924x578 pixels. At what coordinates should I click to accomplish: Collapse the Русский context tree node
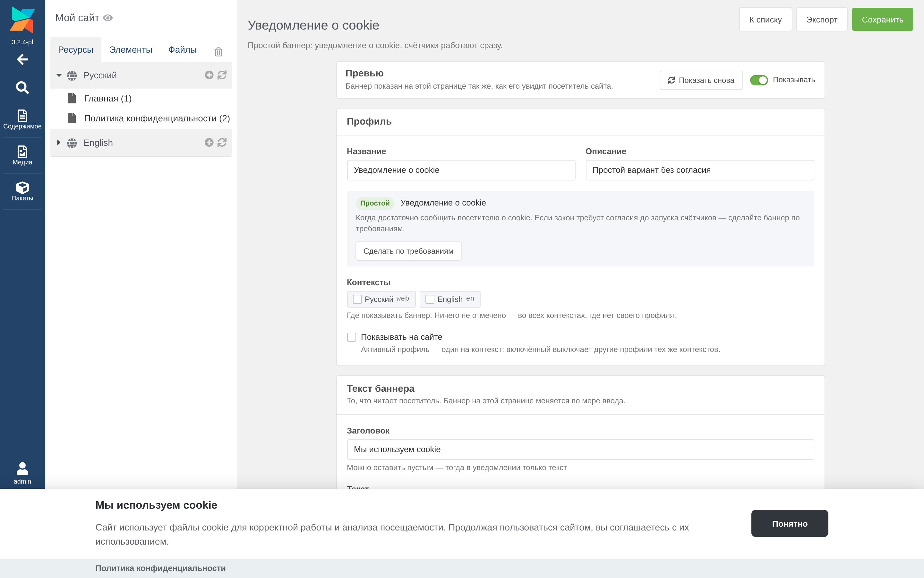click(x=59, y=75)
